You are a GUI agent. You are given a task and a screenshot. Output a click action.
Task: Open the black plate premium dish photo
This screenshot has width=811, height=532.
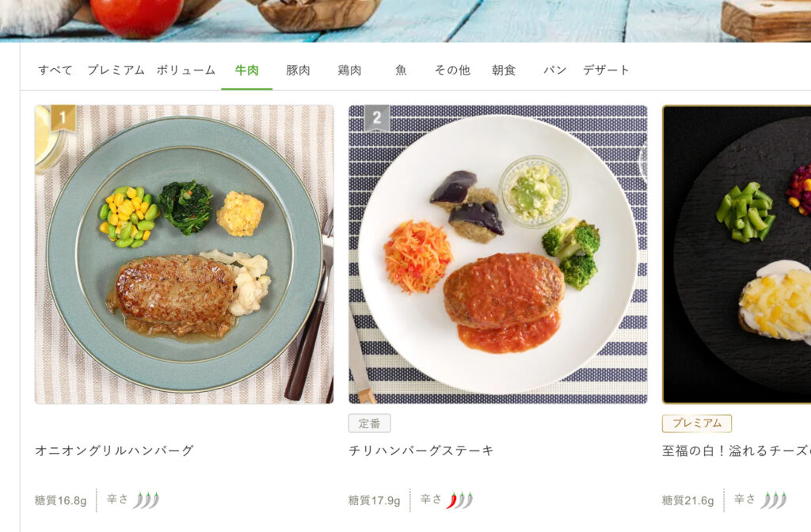coord(737,254)
